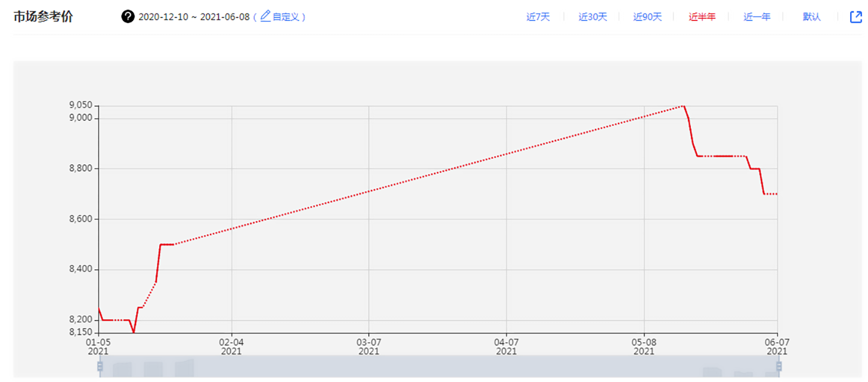Viewport: 868px width, 382px height.
Task: Click the export icon at top right
Action: [855, 17]
